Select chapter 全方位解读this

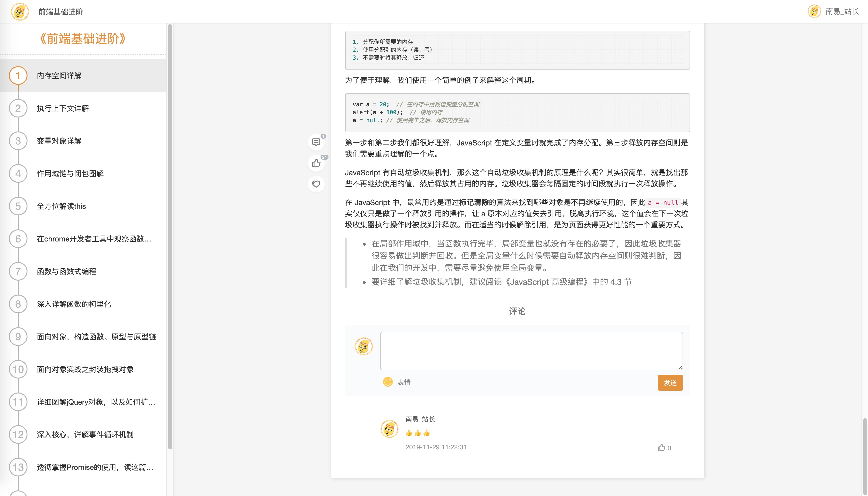click(x=61, y=206)
